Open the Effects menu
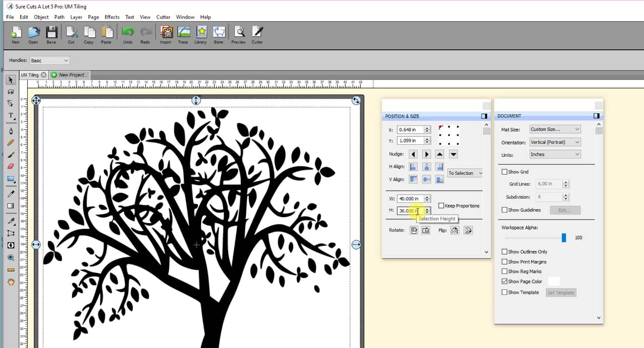 click(112, 17)
